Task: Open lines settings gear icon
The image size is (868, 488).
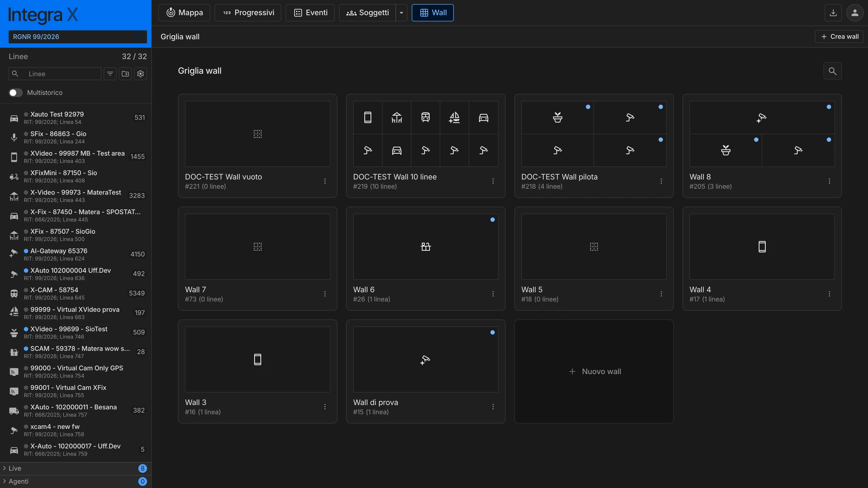Action: (x=140, y=74)
